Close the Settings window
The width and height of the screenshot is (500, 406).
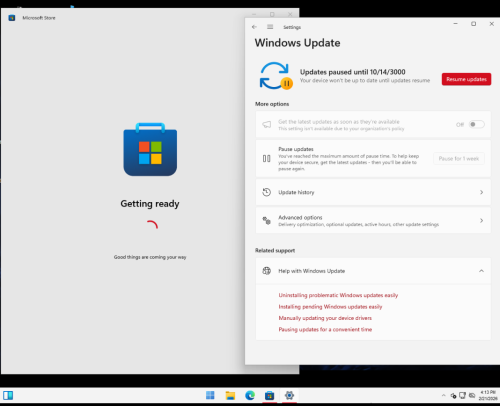click(491, 24)
